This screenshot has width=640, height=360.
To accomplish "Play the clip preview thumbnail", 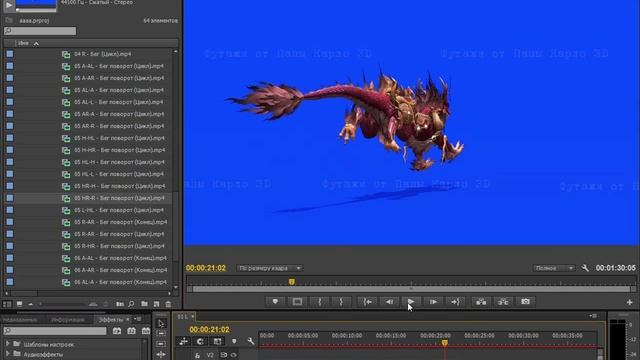I will pos(9,5).
